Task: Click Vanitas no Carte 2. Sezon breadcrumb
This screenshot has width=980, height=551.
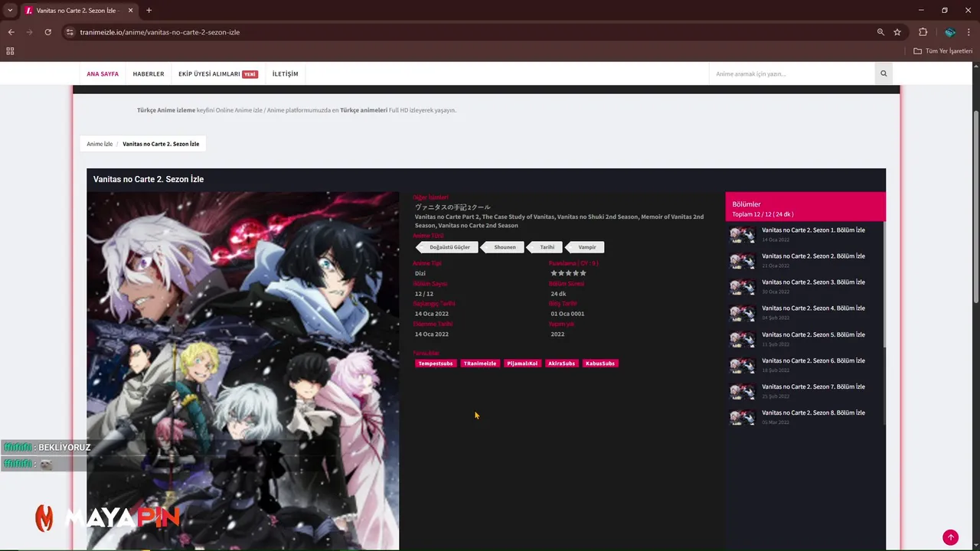Action: coord(161,144)
